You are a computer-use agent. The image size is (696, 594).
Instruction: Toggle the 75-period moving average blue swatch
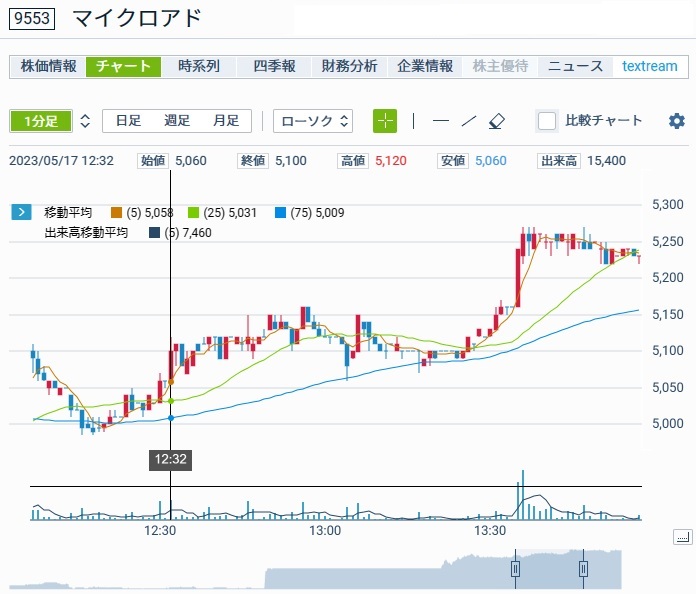[281, 212]
